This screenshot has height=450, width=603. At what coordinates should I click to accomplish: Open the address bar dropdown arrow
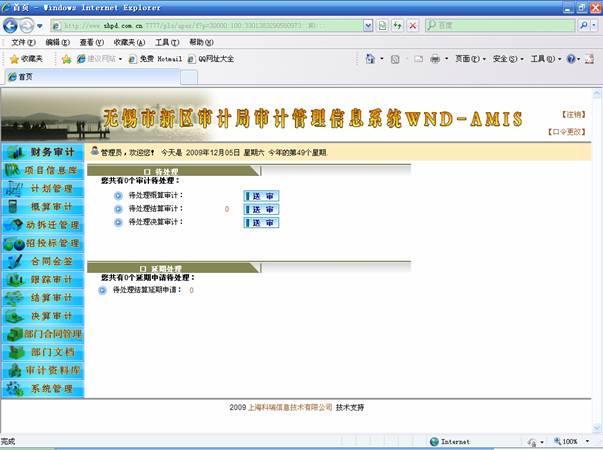[368, 26]
